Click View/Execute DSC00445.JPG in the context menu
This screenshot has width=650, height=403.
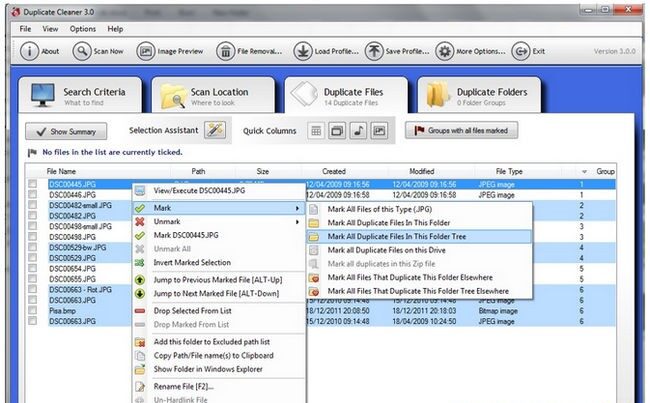click(219, 191)
